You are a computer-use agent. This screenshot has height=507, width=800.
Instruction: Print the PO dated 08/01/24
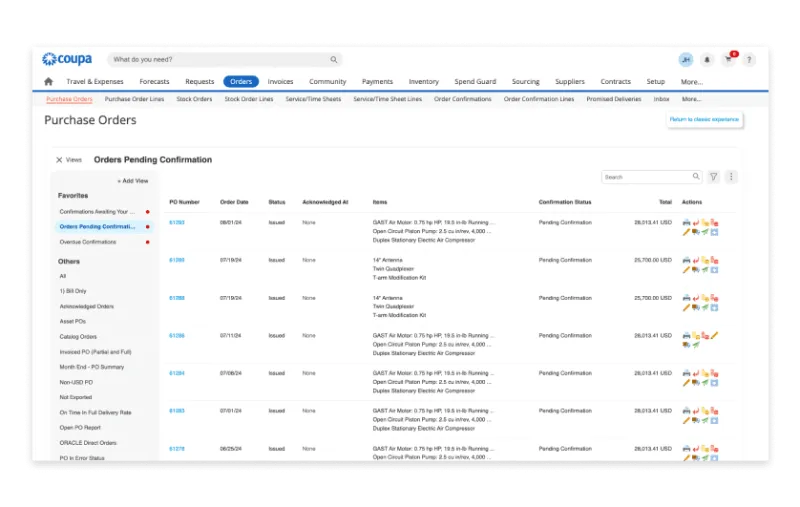tap(686, 222)
